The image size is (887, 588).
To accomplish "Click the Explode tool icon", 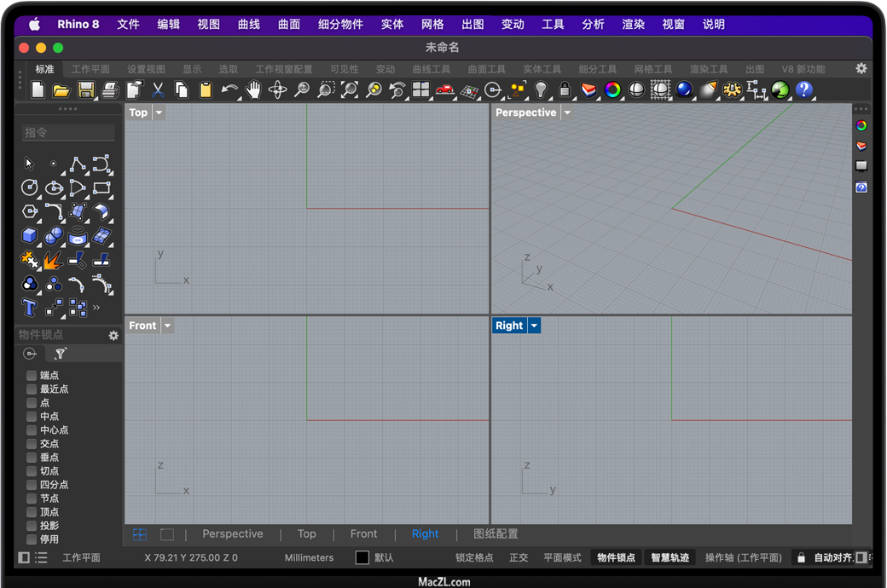I will [53, 260].
